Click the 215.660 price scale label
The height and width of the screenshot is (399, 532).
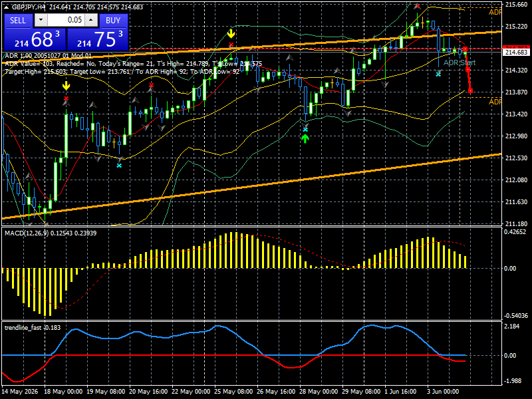(517, 5)
